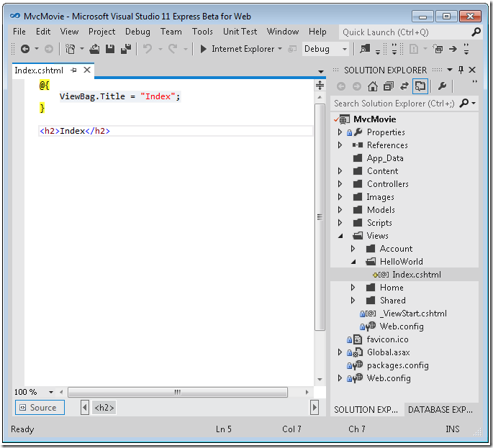Screen dimensions: 493x448
Task: Click the Open File toolbar icon
Action: (x=94, y=49)
